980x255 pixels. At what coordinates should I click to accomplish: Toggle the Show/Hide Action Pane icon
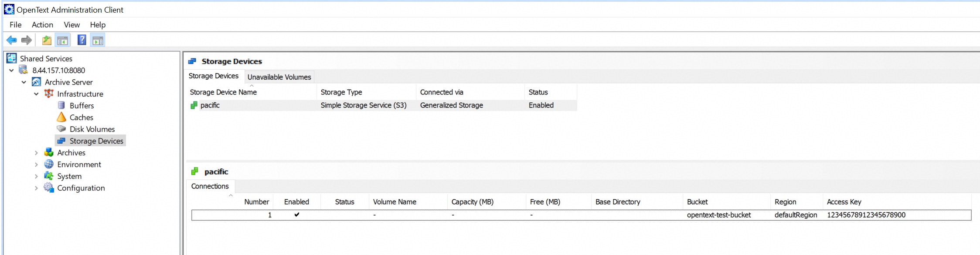point(98,40)
